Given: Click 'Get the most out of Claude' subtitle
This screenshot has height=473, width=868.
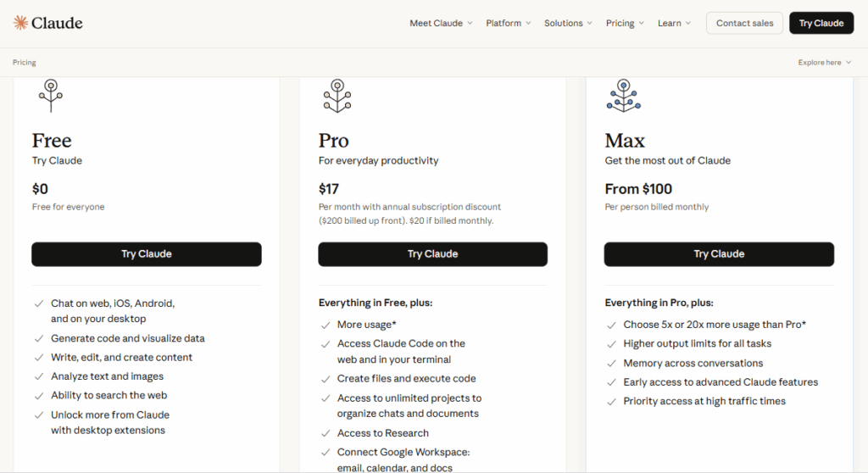Looking at the screenshot, I should coord(668,160).
